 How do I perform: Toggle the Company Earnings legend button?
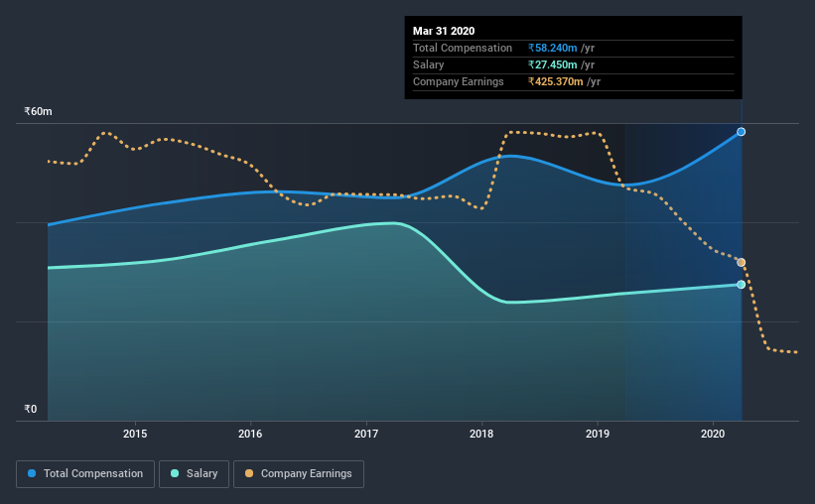pyautogui.click(x=299, y=474)
